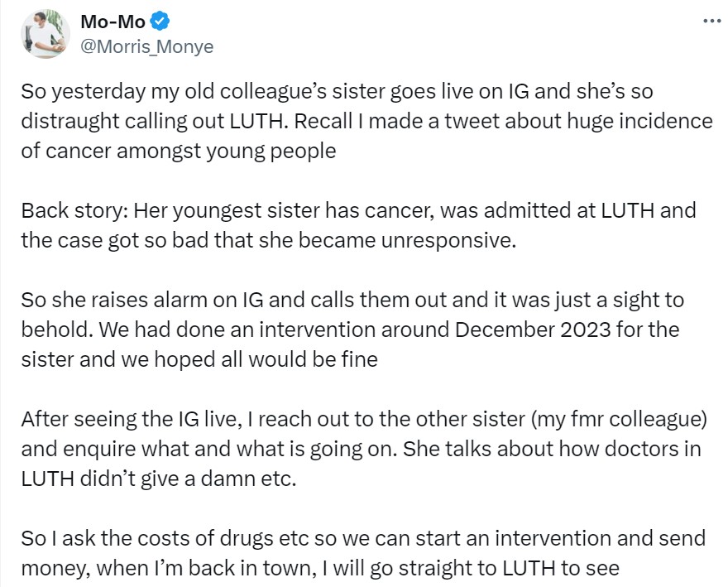
Task: Open the Mo-Mo profile avatar picture
Action: pyautogui.click(x=45, y=34)
